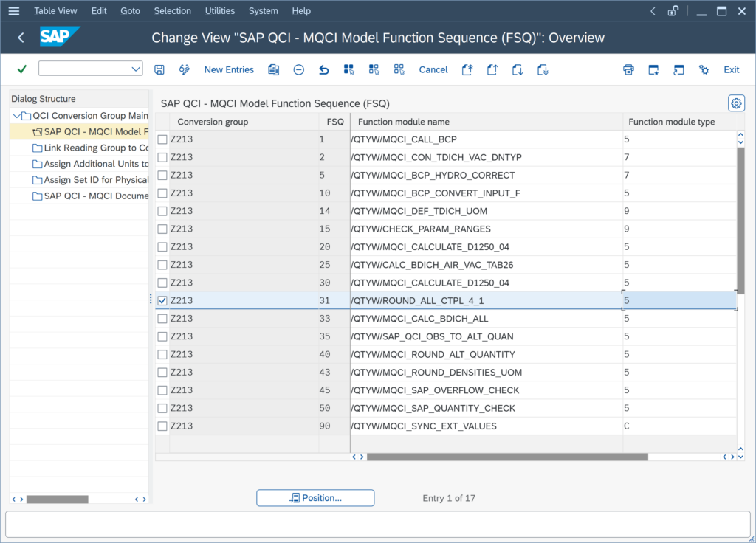Click the New Entries button
Screen dimensions: 756x543
click(229, 69)
